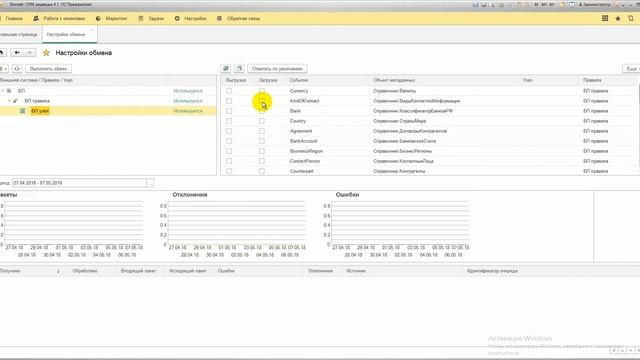Click the Администратор user entry in title bar
640x360 pixels.
coord(594,4)
